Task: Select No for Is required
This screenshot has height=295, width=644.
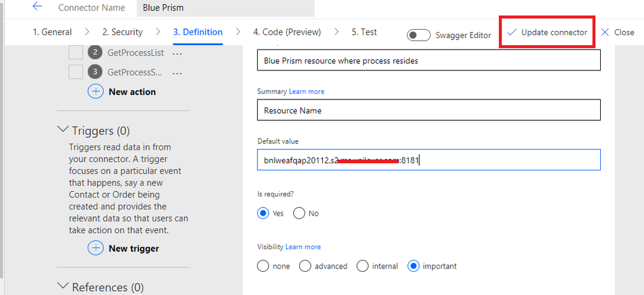Action: point(299,213)
